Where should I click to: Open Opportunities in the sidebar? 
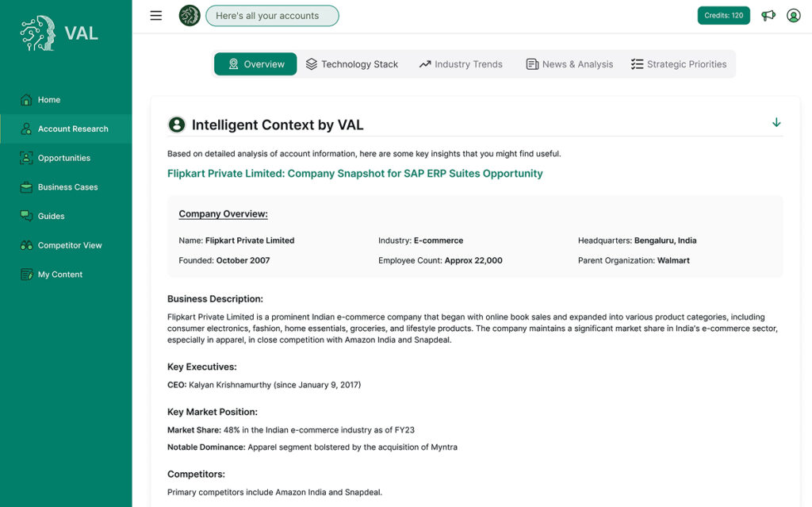pyautogui.click(x=63, y=158)
